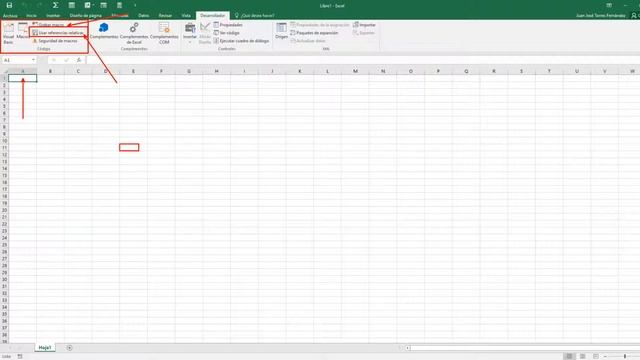The height and width of the screenshot is (360, 640).
Task: Click Propiedades in the Controles group
Action: tap(228, 25)
